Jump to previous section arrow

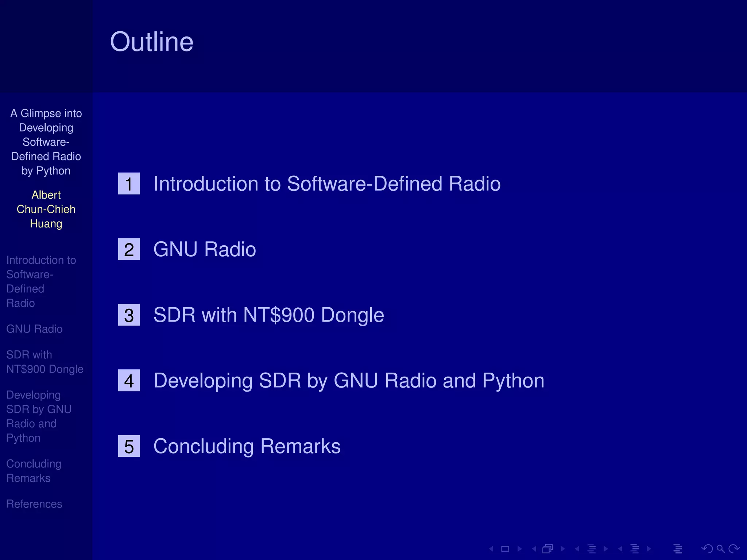click(x=620, y=549)
